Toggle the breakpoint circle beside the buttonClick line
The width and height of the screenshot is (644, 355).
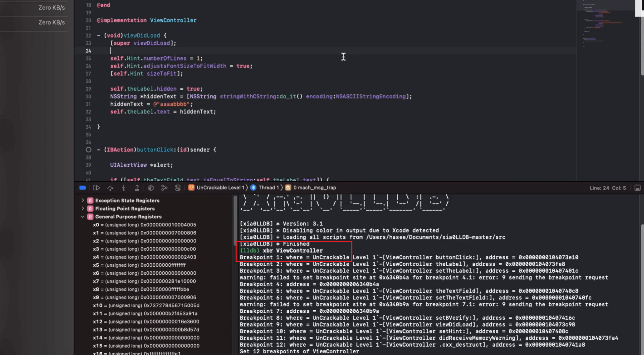pos(88,150)
